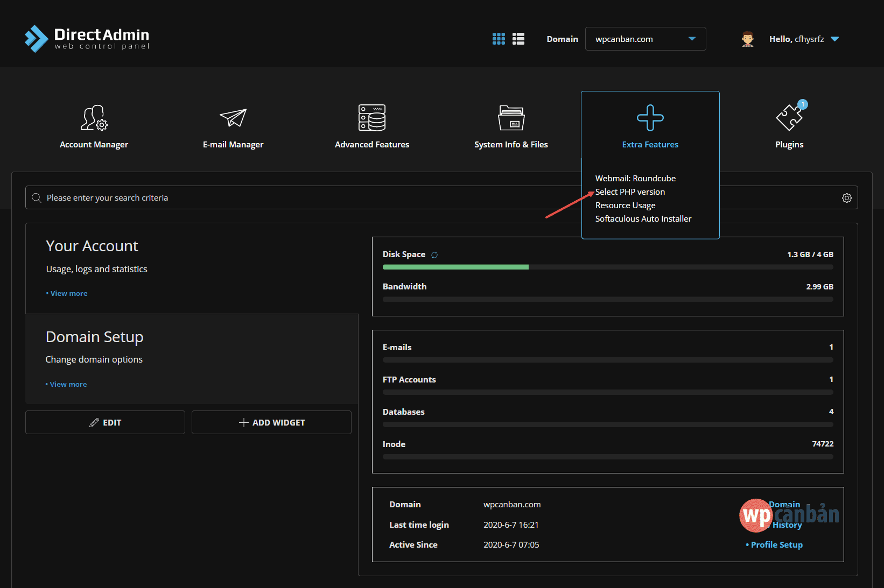Open Advanced Features
Image resolution: width=884 pixels, height=588 pixels.
[x=371, y=126]
